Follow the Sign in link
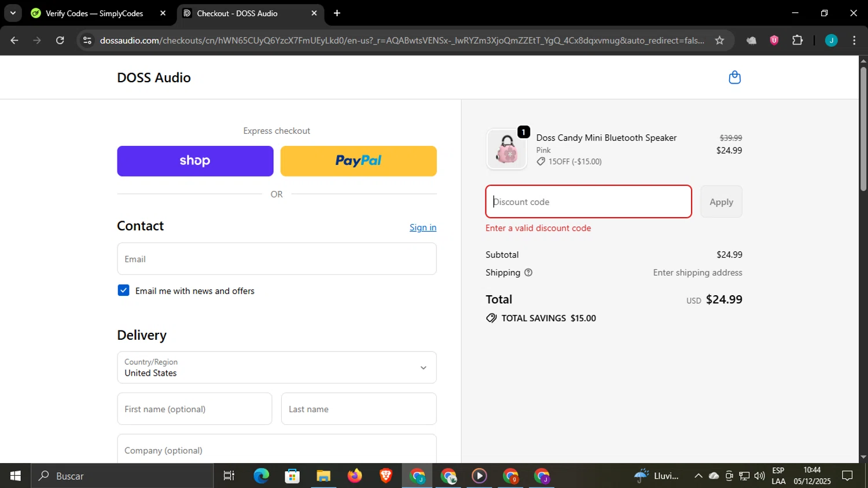 (x=423, y=228)
